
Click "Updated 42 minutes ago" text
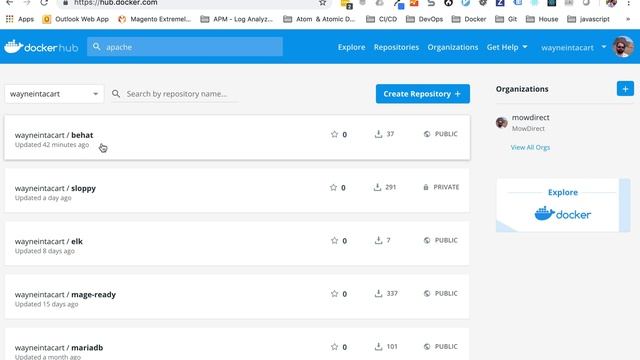pyautogui.click(x=52, y=144)
